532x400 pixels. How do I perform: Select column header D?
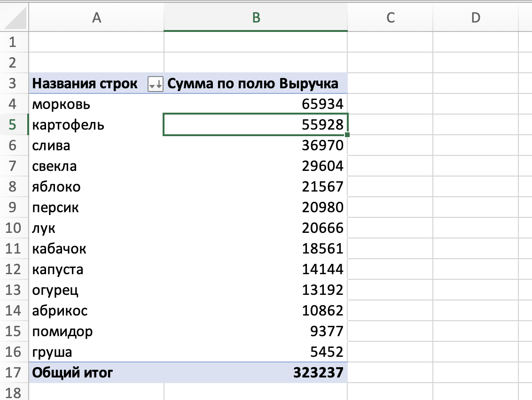tap(476, 17)
